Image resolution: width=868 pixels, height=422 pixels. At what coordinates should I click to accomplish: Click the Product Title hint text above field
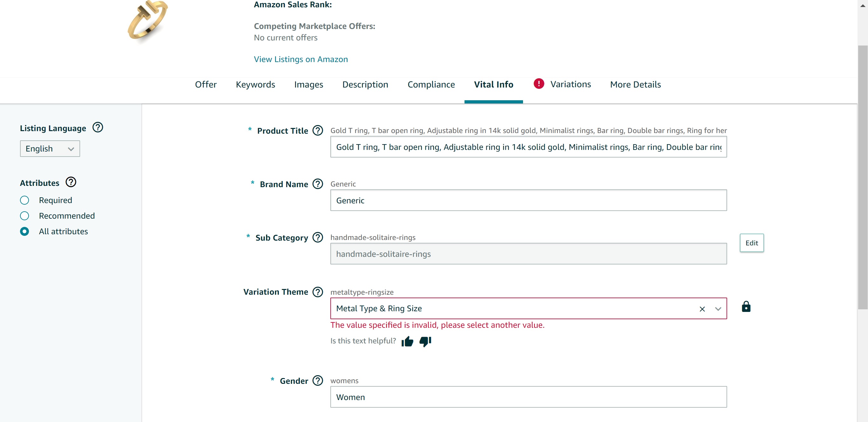(x=528, y=130)
